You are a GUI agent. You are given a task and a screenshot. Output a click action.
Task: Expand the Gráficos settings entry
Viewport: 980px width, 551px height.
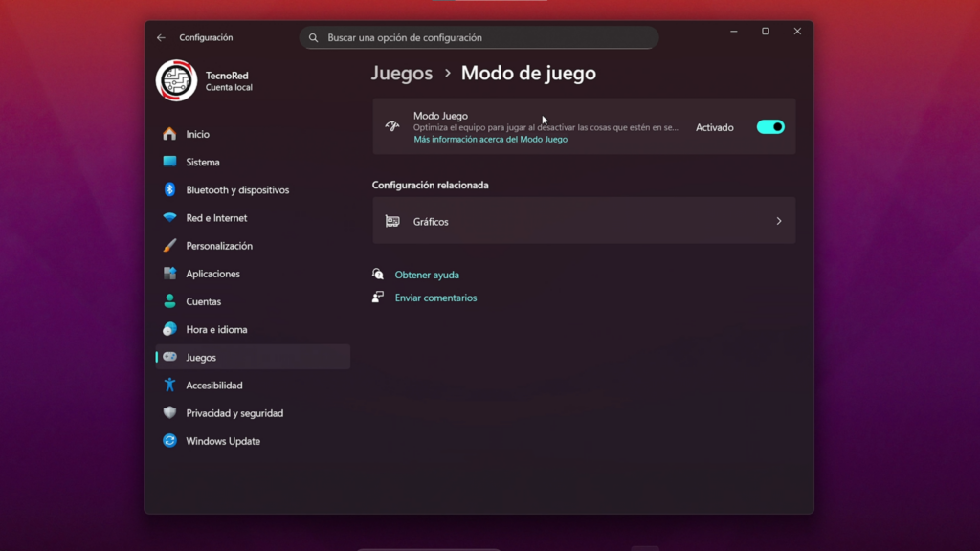(x=584, y=221)
